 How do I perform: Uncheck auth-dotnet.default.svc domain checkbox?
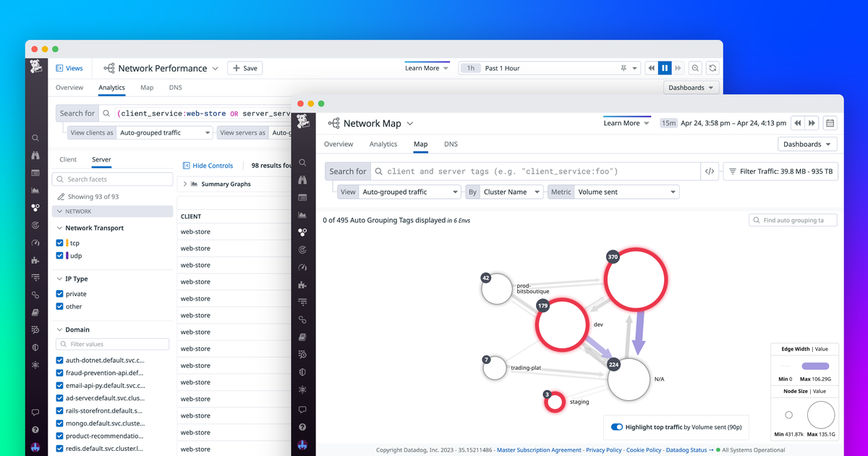coord(60,360)
